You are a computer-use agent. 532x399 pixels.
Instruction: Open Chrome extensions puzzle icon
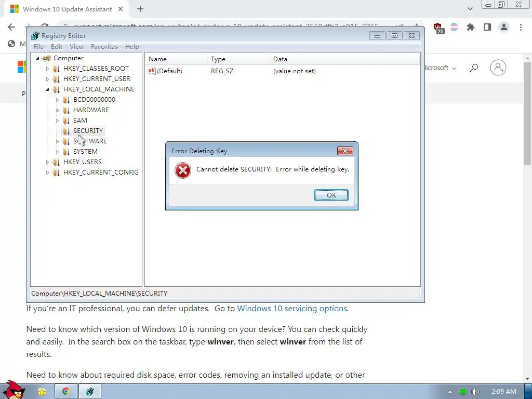[x=470, y=27]
